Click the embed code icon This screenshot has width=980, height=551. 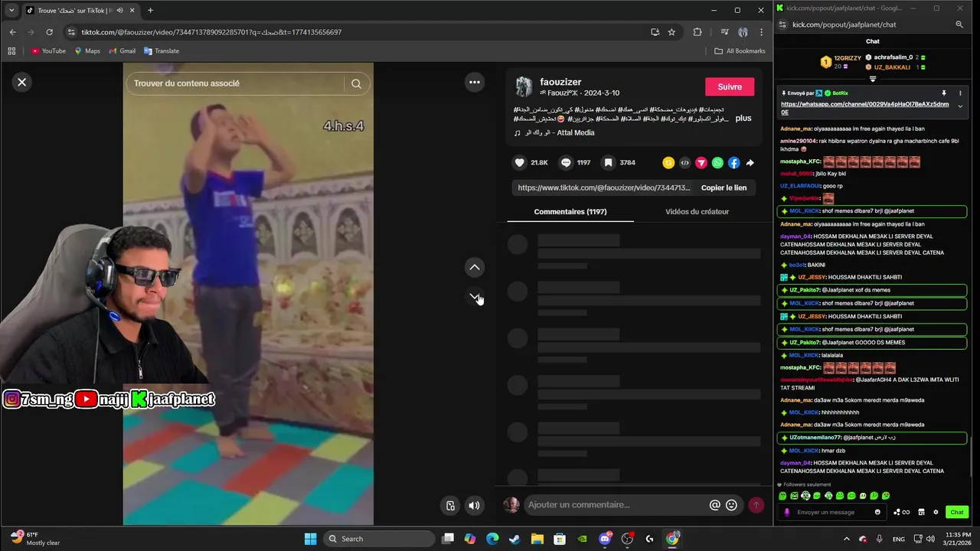tap(684, 162)
